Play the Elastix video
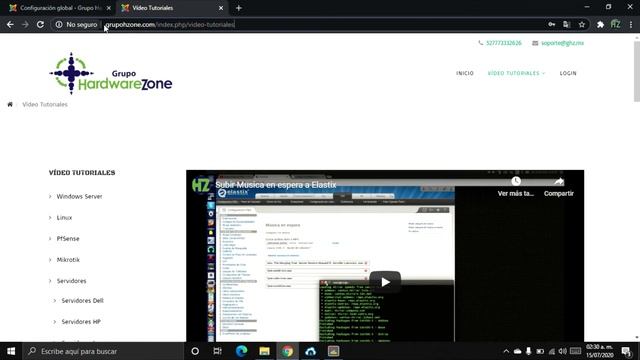The image size is (640, 360). 385,282
